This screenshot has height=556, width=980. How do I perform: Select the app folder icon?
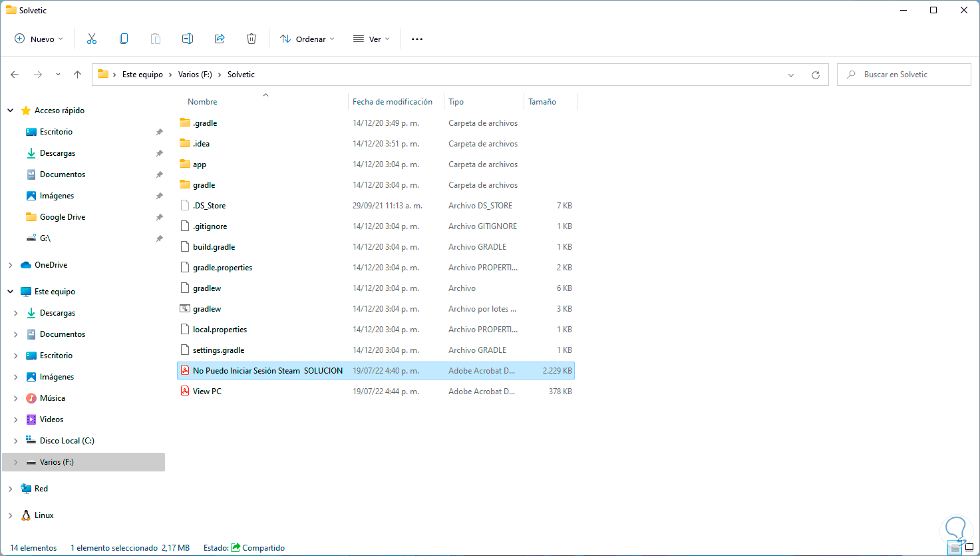click(x=185, y=164)
